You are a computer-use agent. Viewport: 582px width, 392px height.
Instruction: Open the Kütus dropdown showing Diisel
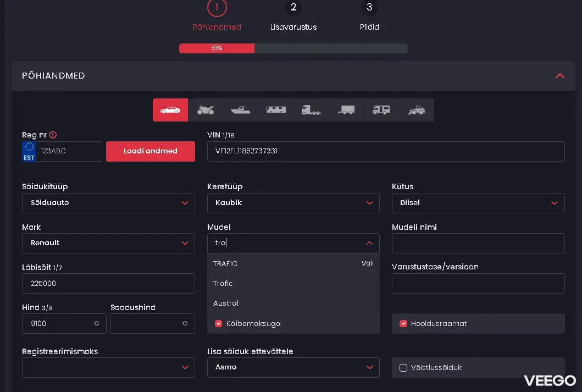pyautogui.click(x=478, y=203)
